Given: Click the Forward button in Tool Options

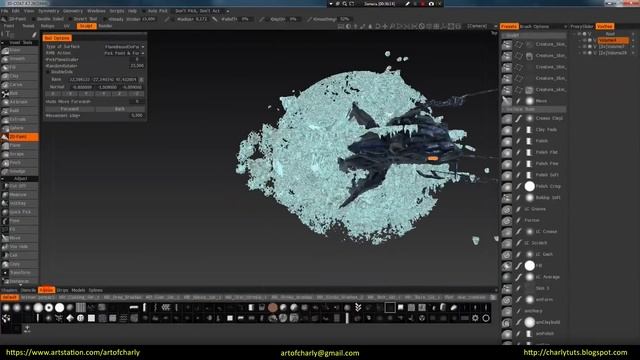Looking at the screenshot, I should pyautogui.click(x=70, y=109).
